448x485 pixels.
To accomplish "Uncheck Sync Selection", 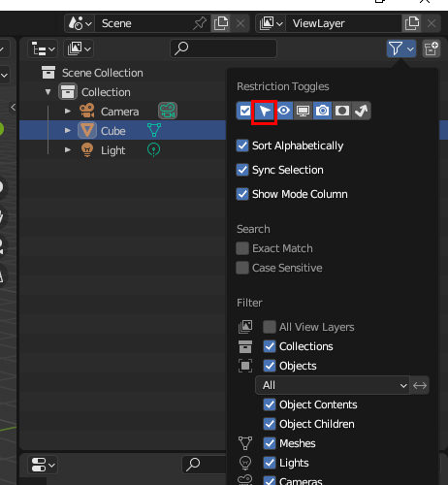I will tap(242, 170).
